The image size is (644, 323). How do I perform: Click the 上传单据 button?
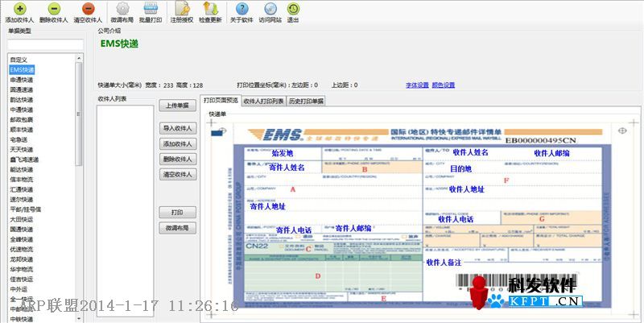[x=177, y=106]
